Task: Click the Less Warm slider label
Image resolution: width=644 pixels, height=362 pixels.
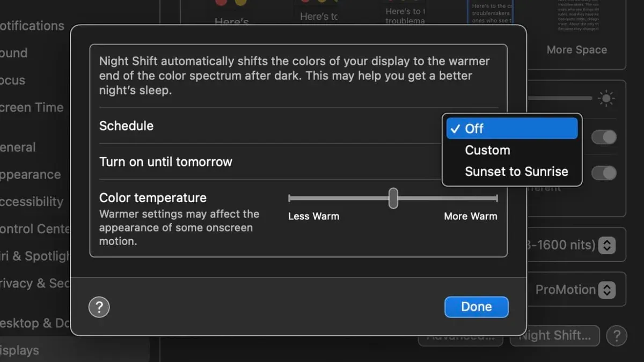Action: pos(313,217)
